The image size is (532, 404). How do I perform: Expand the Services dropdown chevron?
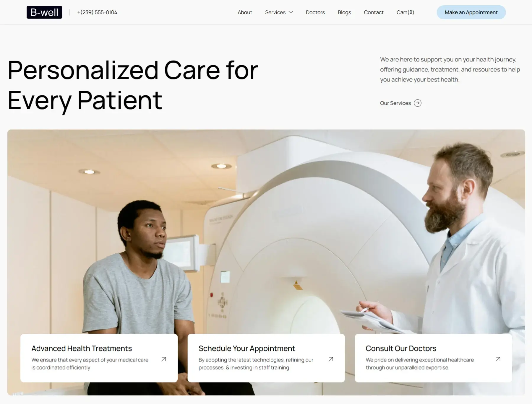[x=291, y=12]
